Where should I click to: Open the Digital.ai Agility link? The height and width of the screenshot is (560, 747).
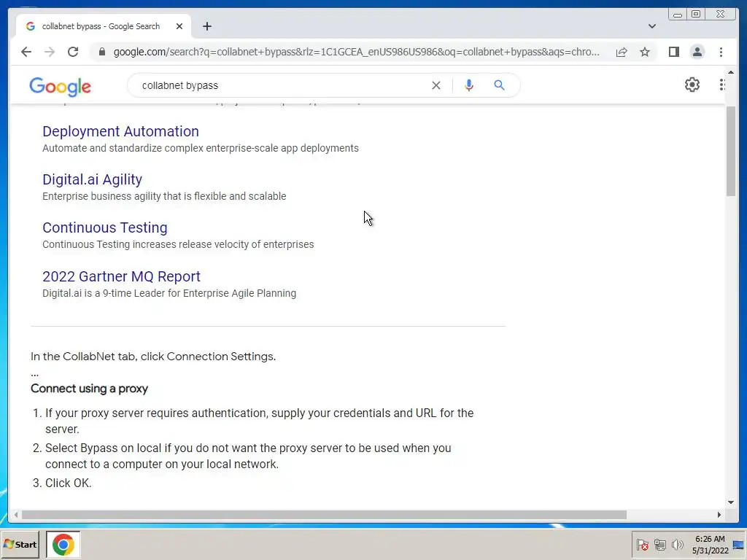pyautogui.click(x=92, y=179)
